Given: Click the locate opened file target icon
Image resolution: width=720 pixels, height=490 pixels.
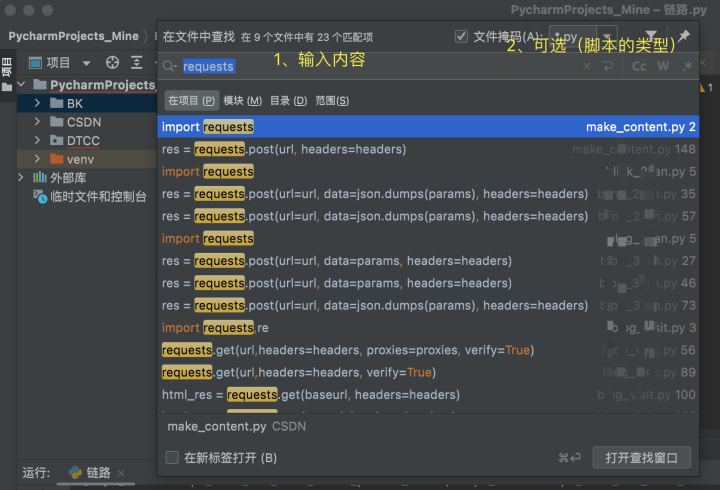Looking at the screenshot, I should 112,62.
